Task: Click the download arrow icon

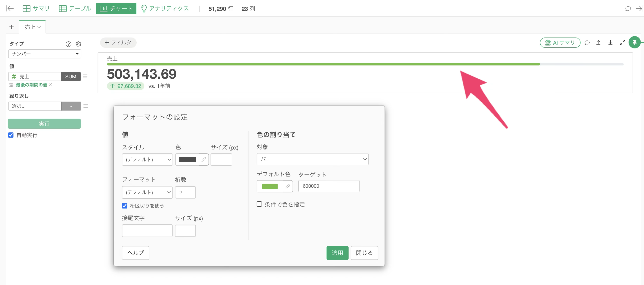Action: pos(610,43)
